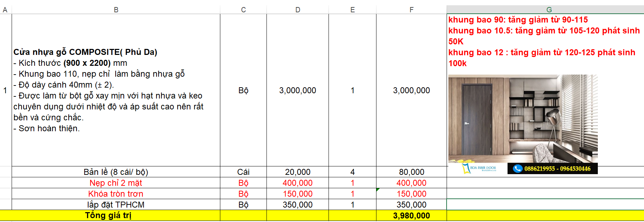Viewport: 644px width, 222px height.
Task: Click column D header
Action: coord(298,10)
